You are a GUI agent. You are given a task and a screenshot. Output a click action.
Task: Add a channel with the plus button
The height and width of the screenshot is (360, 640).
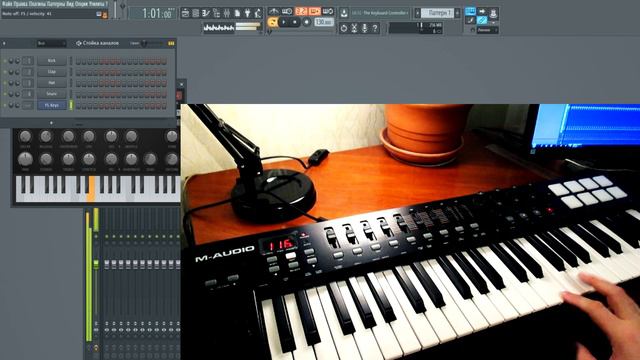point(51,123)
